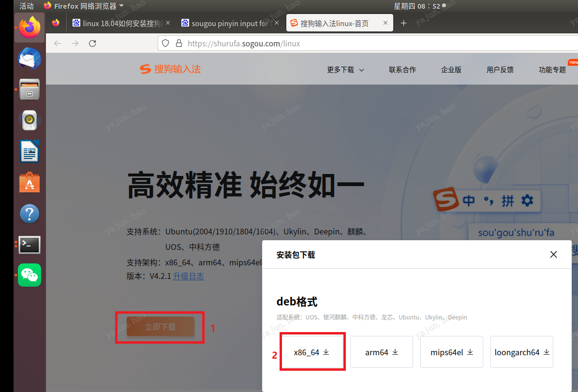Open Ubuntu Software store icon
The image size is (578, 392).
(x=30, y=182)
